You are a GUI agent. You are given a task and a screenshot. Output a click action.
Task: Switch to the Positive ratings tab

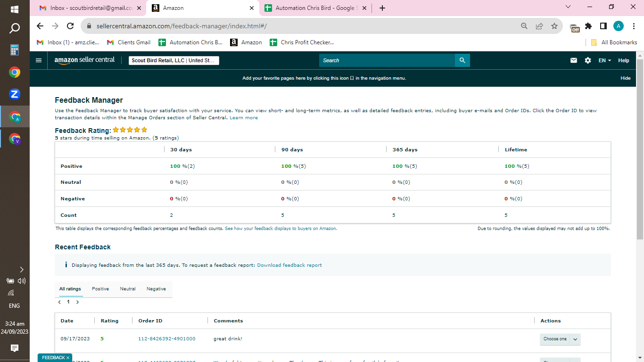click(x=100, y=289)
